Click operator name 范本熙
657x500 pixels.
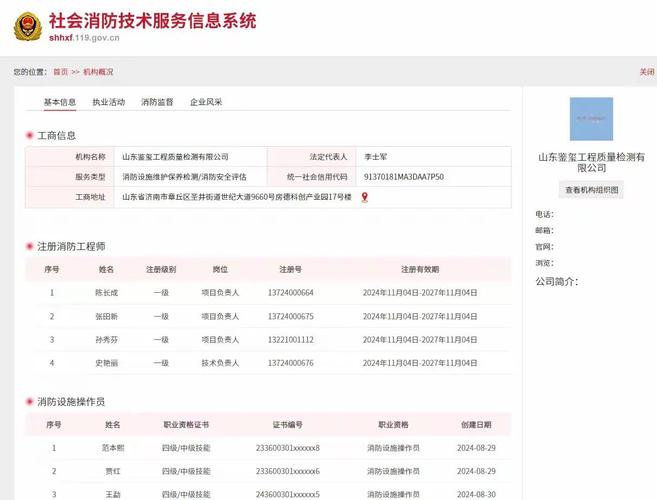pos(113,448)
